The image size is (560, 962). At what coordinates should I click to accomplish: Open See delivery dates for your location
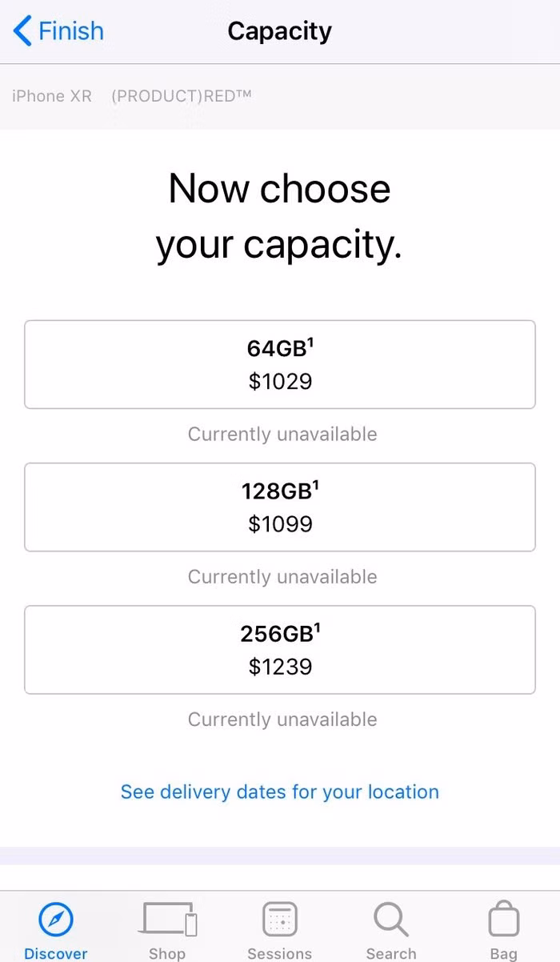[x=280, y=792]
